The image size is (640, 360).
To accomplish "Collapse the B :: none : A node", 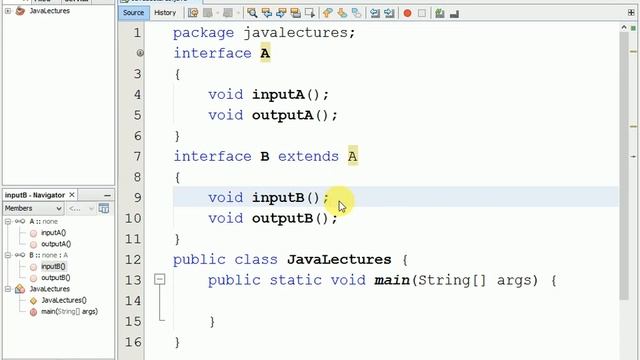I will click(x=8, y=255).
